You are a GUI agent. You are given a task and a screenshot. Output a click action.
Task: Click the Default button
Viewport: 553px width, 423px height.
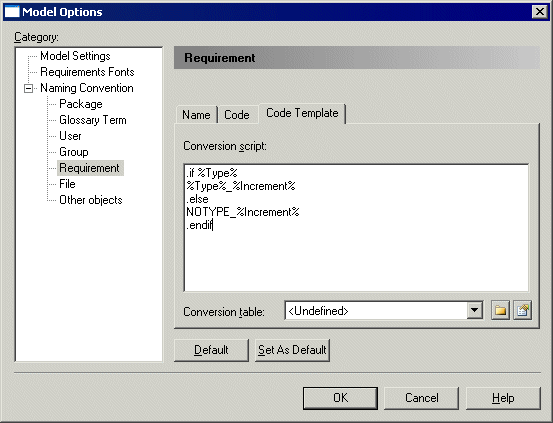[x=211, y=350]
